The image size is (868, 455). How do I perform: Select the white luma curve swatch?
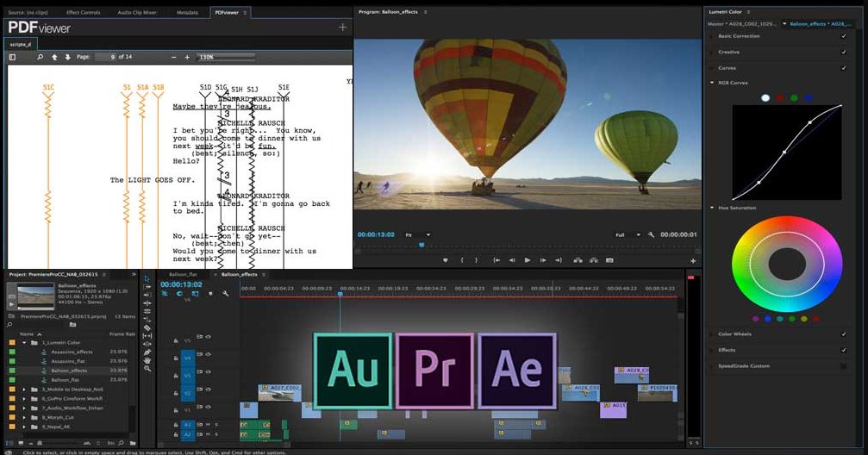[x=765, y=98]
